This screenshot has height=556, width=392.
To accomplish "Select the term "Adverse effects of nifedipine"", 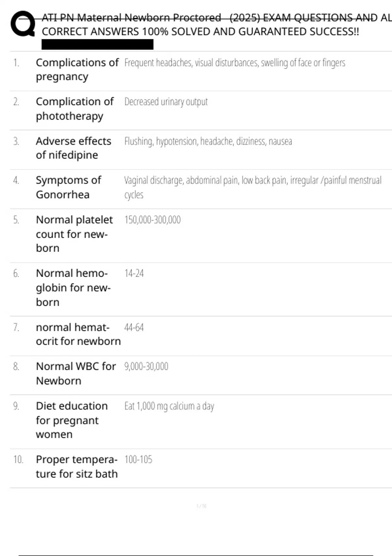I will pyautogui.click(x=73, y=148).
